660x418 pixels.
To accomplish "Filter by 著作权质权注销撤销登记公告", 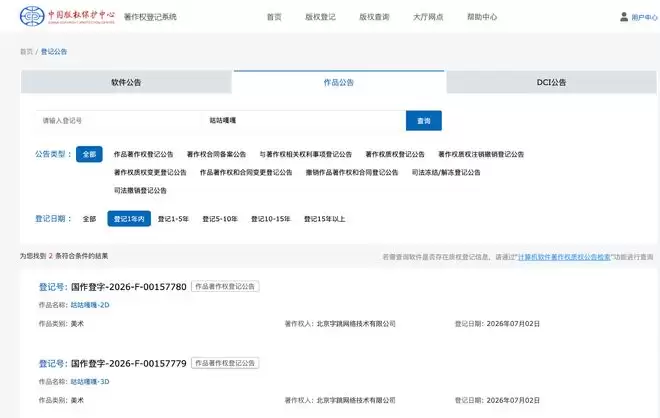I will pyautogui.click(x=481, y=154).
